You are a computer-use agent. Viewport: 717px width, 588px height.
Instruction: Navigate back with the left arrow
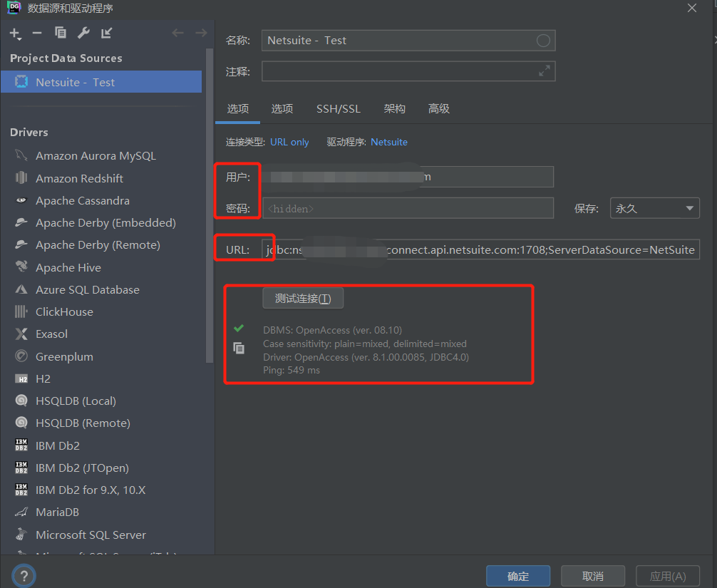tap(177, 33)
